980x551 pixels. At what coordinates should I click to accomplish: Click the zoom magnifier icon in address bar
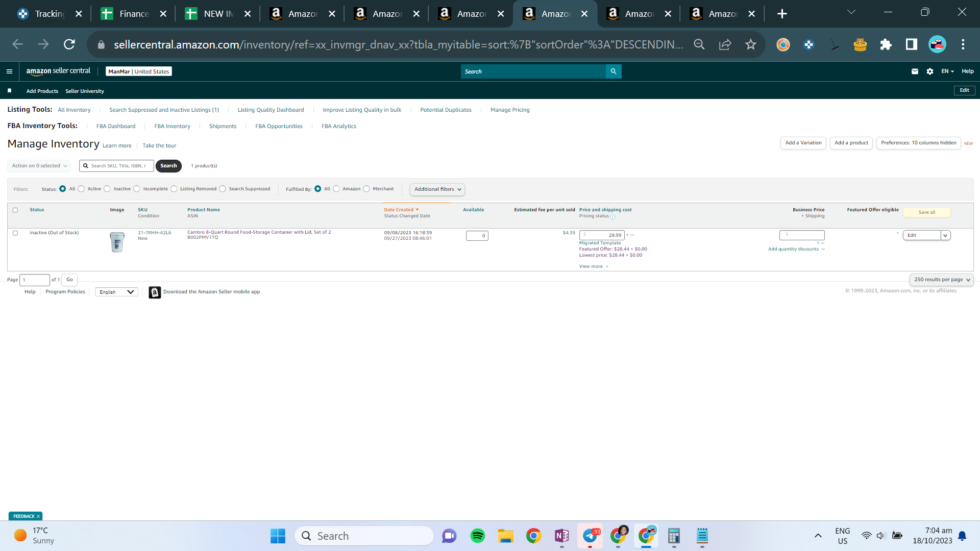(x=699, y=44)
